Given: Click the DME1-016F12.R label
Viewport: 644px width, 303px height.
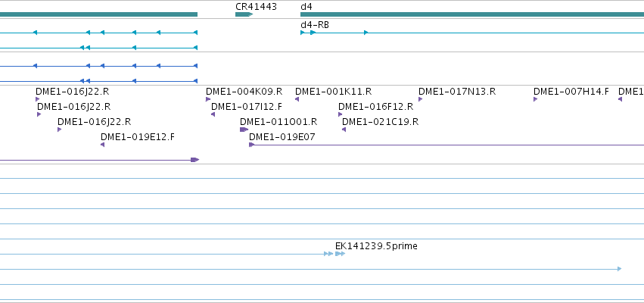Looking at the screenshot, I should [375, 107].
